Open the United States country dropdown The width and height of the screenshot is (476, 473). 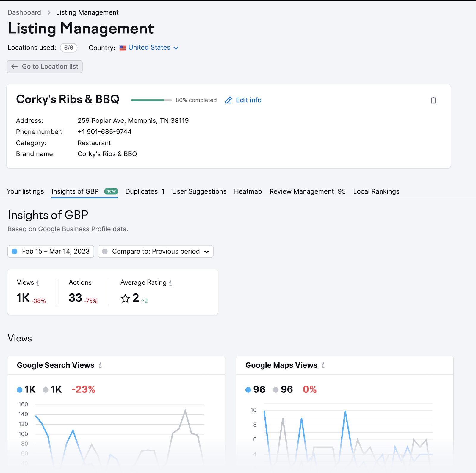click(153, 48)
